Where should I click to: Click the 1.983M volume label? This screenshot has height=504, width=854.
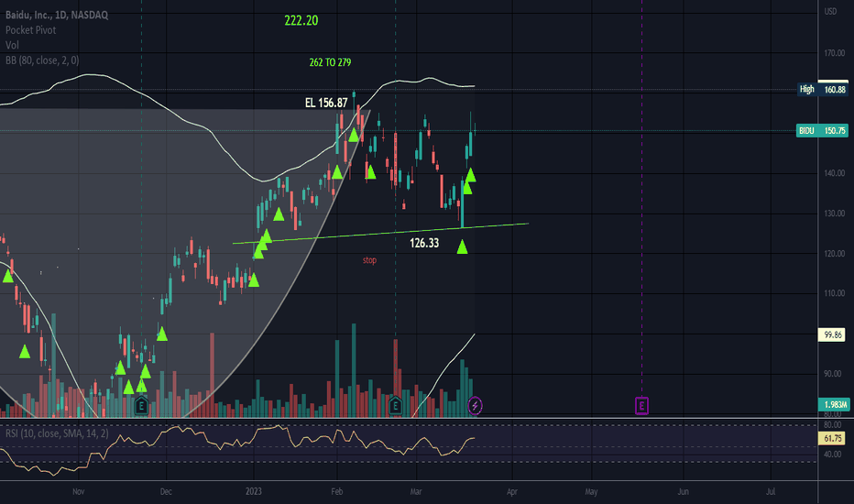[835, 404]
